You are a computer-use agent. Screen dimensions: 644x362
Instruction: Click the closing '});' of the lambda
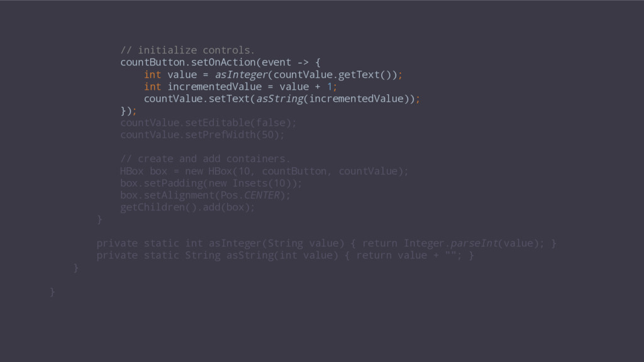tap(128, 111)
